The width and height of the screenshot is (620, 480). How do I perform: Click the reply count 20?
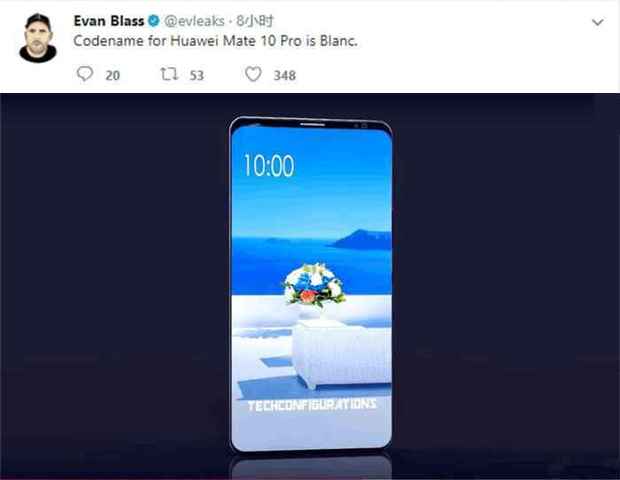click(113, 76)
